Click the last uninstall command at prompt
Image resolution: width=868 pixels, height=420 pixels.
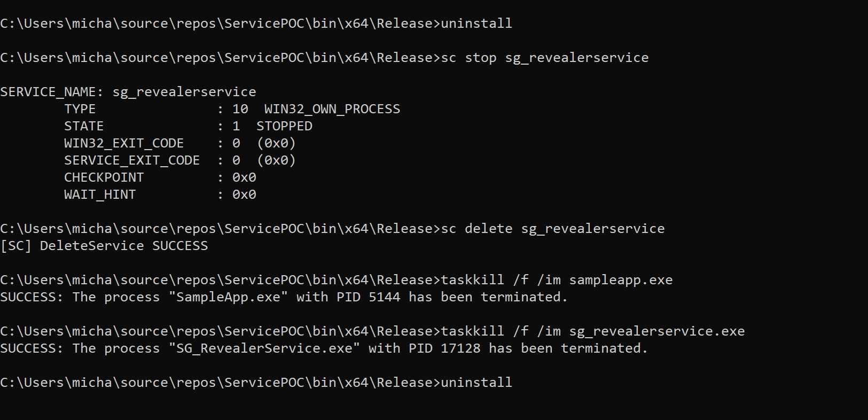(x=476, y=383)
